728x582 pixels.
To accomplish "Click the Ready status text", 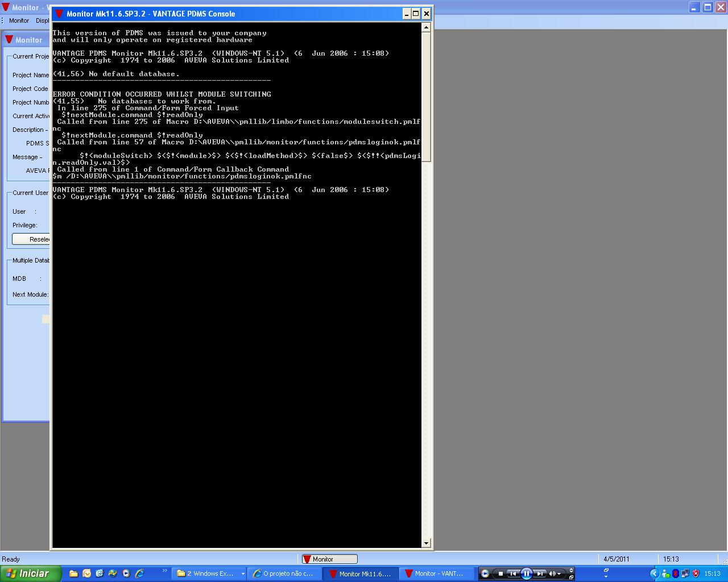I will tap(11, 559).
